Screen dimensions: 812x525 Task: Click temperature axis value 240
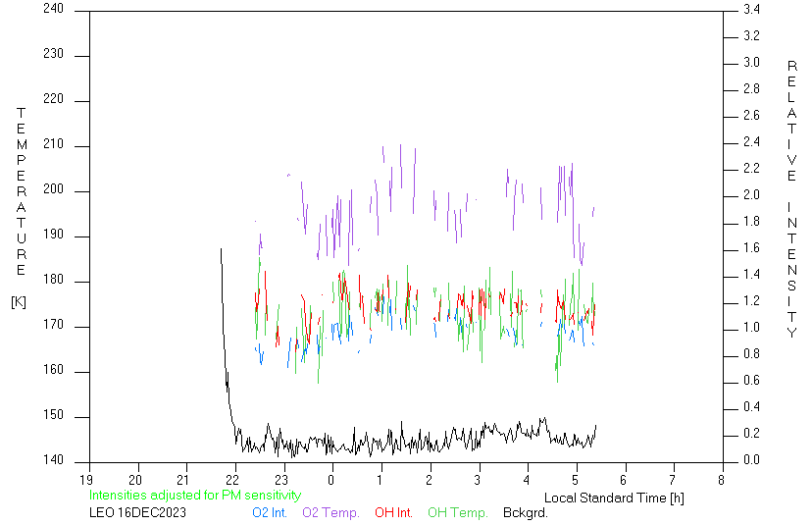[x=53, y=9]
